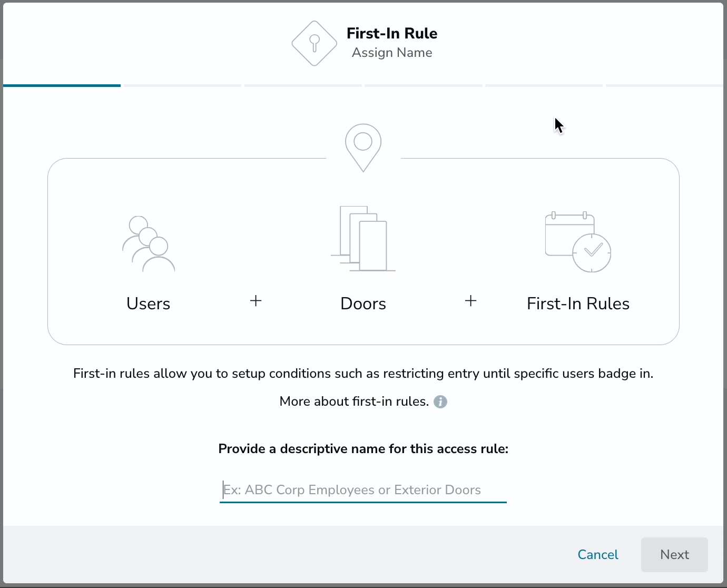Screen dimensions: 727x588
Task: Jump to the second progress step segment
Action: coord(182,85)
